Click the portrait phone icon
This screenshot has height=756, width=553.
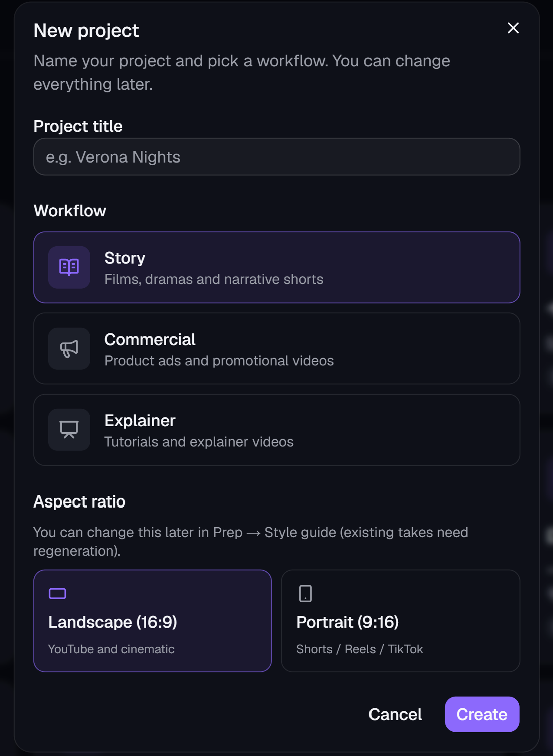pos(305,593)
